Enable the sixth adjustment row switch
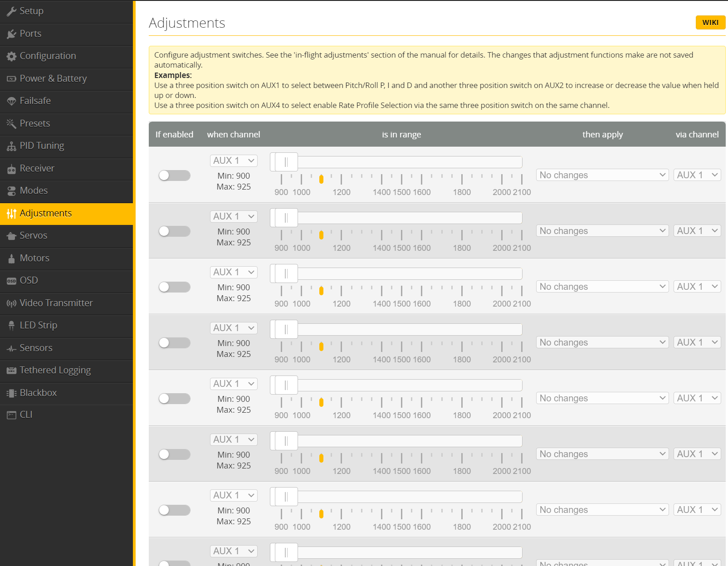Screen dimensions: 728x566 coord(174,454)
